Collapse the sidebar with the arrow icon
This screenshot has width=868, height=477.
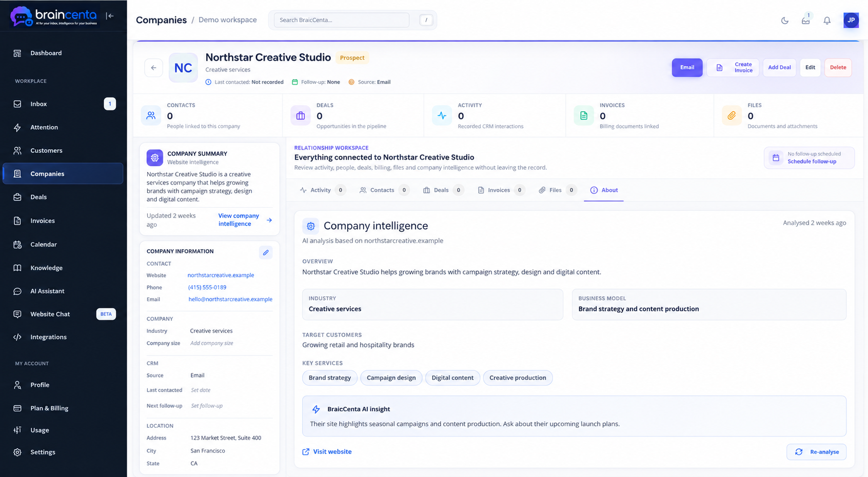[x=110, y=16]
